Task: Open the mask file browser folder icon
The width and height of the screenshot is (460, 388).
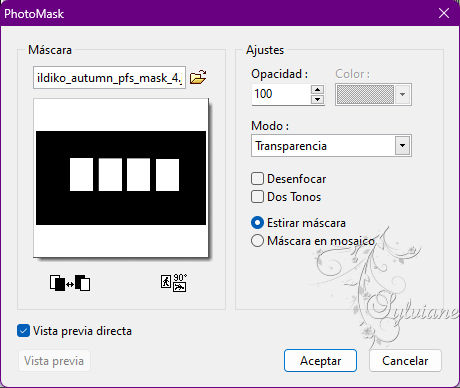Action: click(x=198, y=77)
